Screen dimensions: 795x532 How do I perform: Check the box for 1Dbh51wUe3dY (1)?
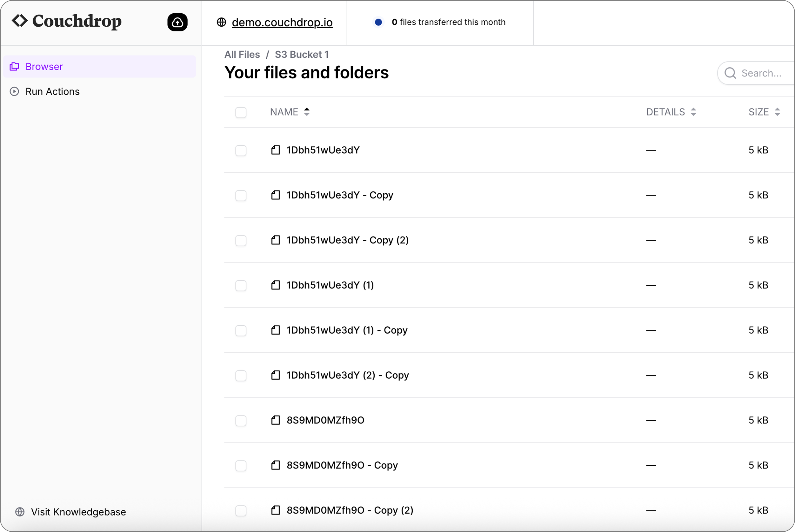coord(241,285)
